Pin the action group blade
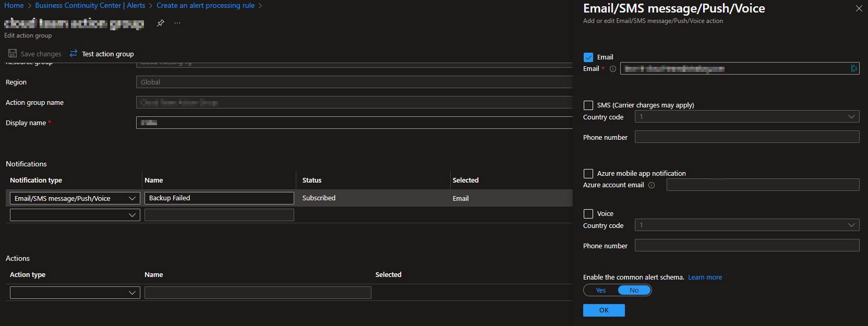 coord(161,23)
